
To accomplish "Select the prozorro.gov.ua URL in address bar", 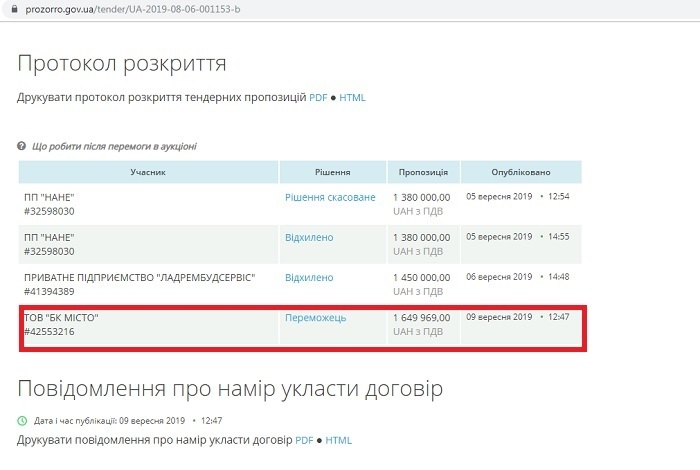I will tap(133, 9).
